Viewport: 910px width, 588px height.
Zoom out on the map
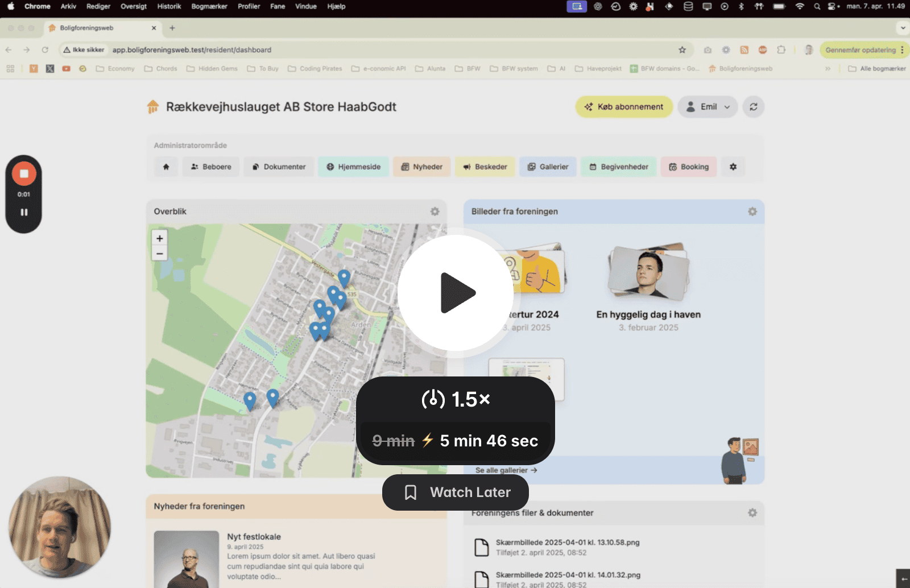[160, 254]
